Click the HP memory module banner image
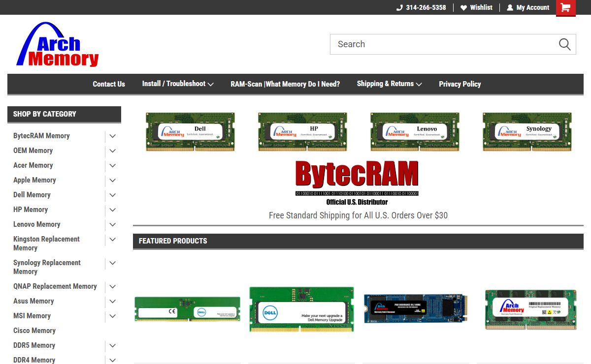This screenshot has width=591, height=364. [x=302, y=131]
